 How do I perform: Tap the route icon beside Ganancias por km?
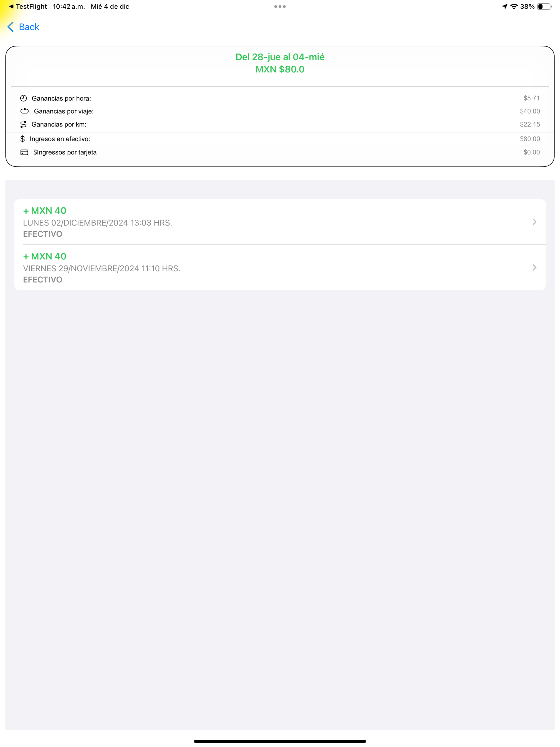click(23, 125)
